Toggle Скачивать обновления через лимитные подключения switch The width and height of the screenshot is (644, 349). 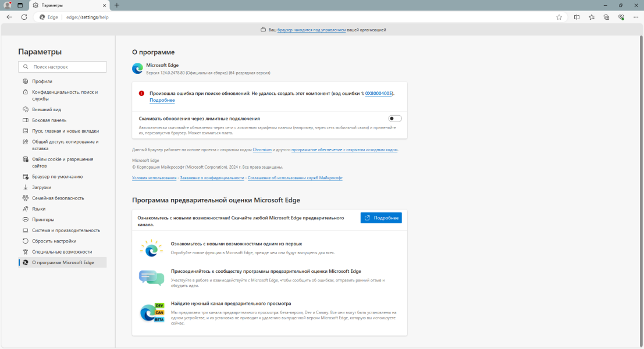pyautogui.click(x=394, y=119)
